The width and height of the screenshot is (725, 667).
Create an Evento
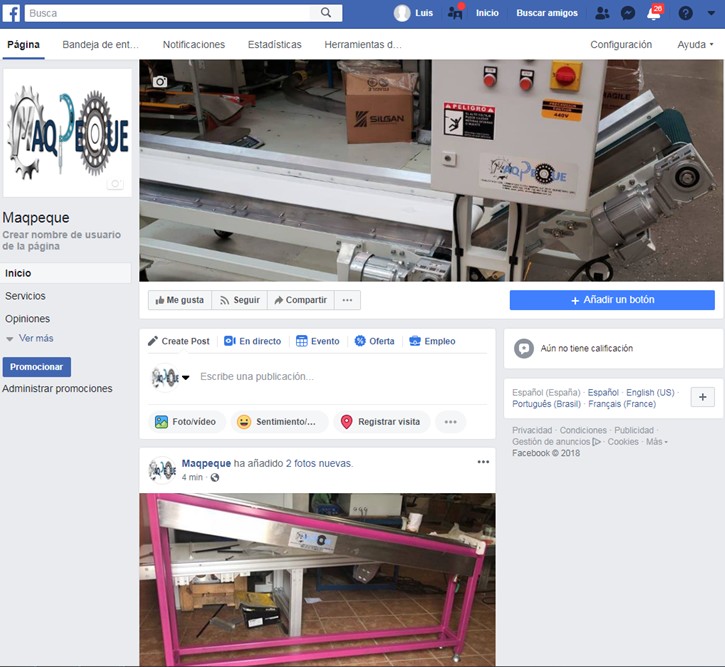(318, 341)
